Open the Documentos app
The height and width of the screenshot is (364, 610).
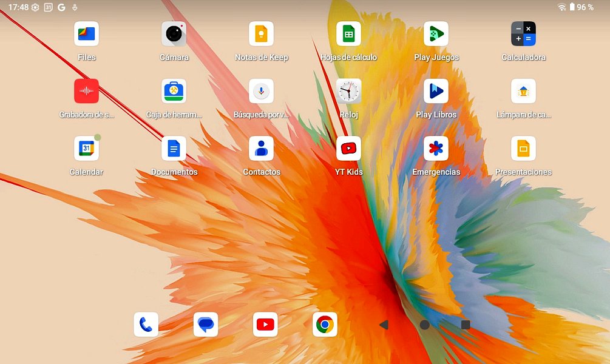pos(174,149)
